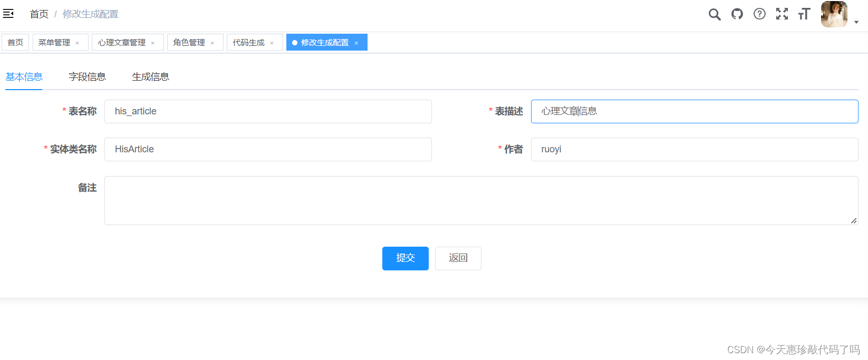The width and height of the screenshot is (868, 360).
Task: Open the 字段信息 section tab
Action: coord(87,77)
